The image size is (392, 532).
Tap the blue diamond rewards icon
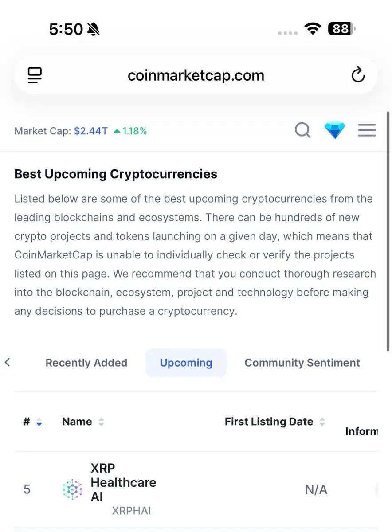pyautogui.click(x=335, y=130)
